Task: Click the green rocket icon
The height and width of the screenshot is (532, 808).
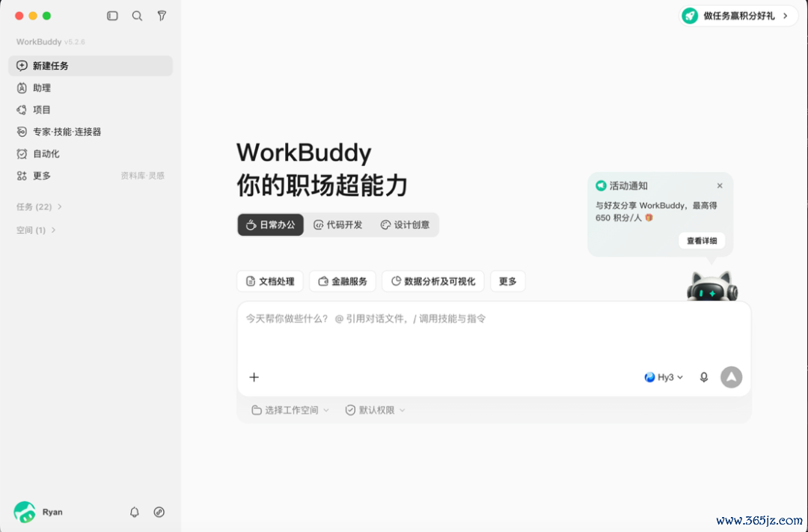Action: (x=690, y=16)
